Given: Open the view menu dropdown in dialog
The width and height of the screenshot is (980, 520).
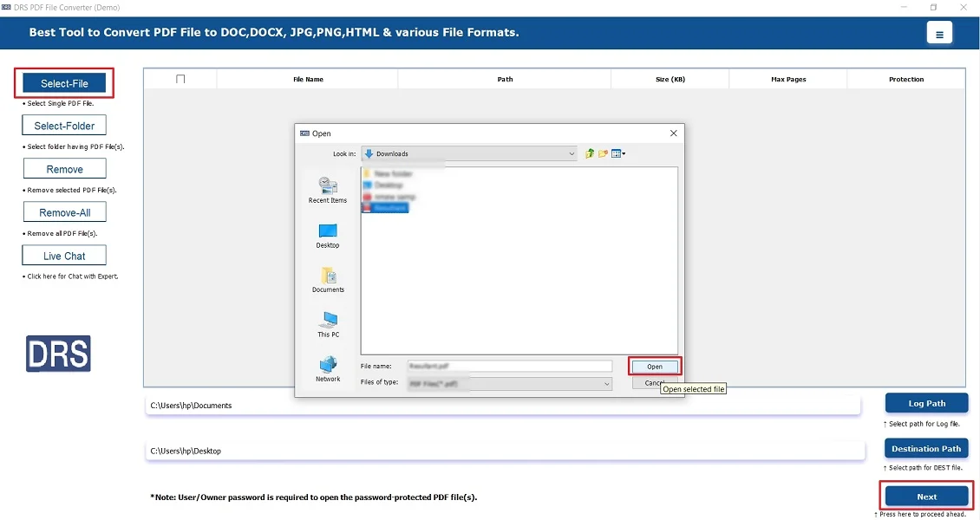Looking at the screenshot, I should (618, 153).
